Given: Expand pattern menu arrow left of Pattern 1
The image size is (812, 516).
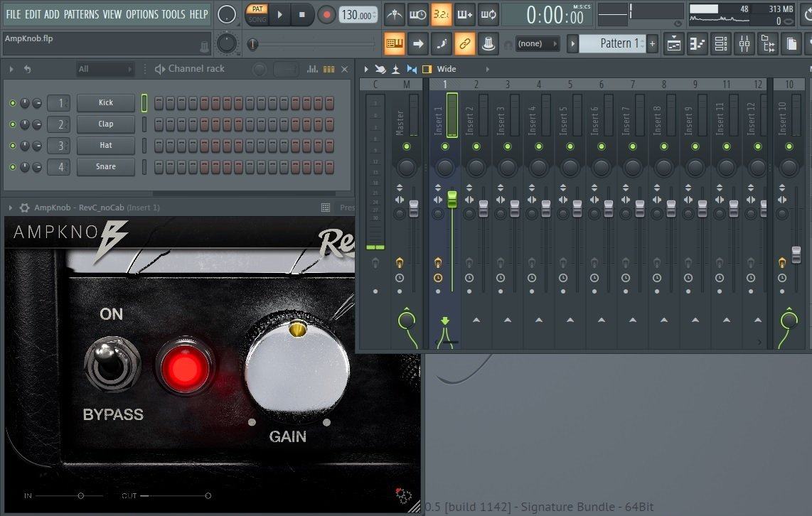Looking at the screenshot, I should click(x=572, y=43).
